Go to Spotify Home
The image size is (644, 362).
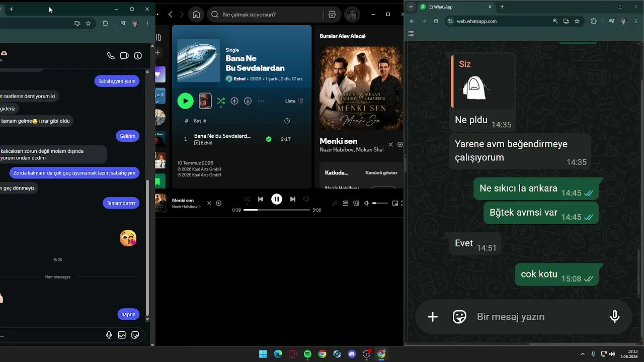(x=196, y=15)
